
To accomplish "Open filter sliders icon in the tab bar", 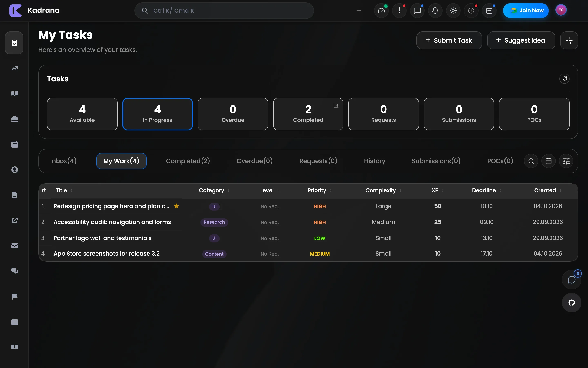I will pos(566,161).
